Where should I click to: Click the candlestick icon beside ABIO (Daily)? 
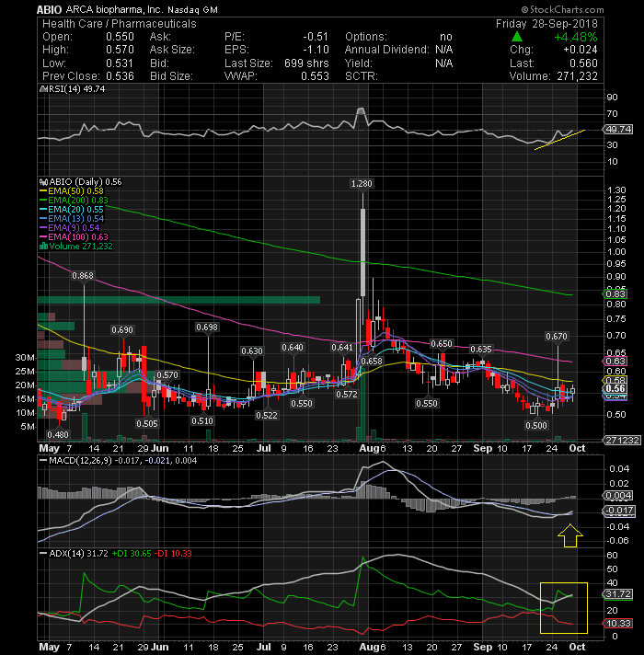click(43, 182)
